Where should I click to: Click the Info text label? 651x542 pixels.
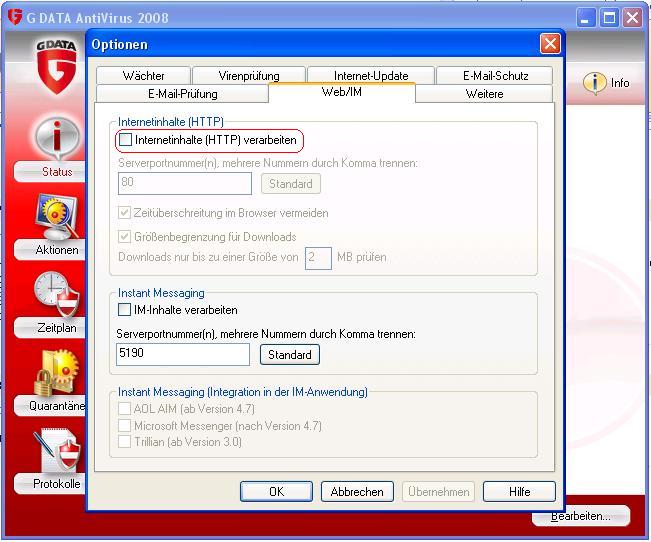pos(620,83)
